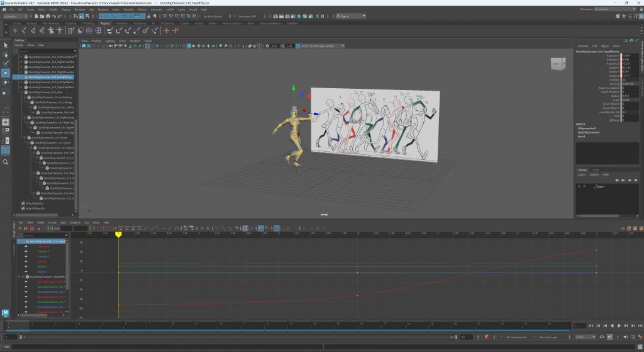Click the Go to End of range button
Image resolution: width=644 pixels, height=352 pixels.
pyautogui.click(x=640, y=326)
